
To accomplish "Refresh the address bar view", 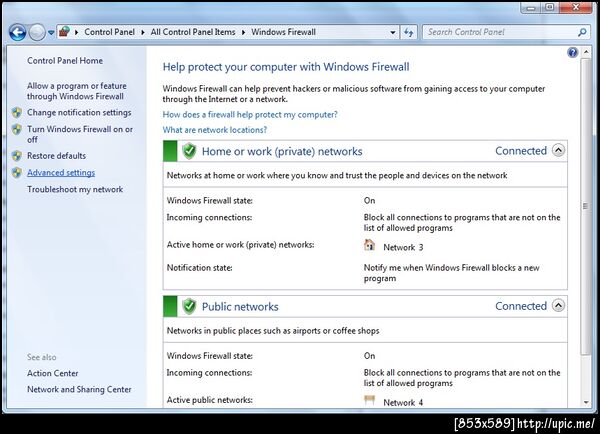I will tap(408, 33).
